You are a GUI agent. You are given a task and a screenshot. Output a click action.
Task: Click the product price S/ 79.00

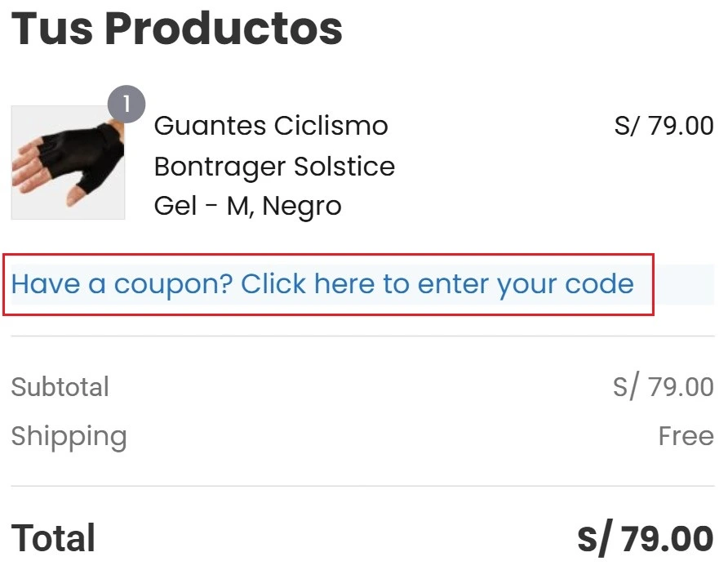pos(665,126)
